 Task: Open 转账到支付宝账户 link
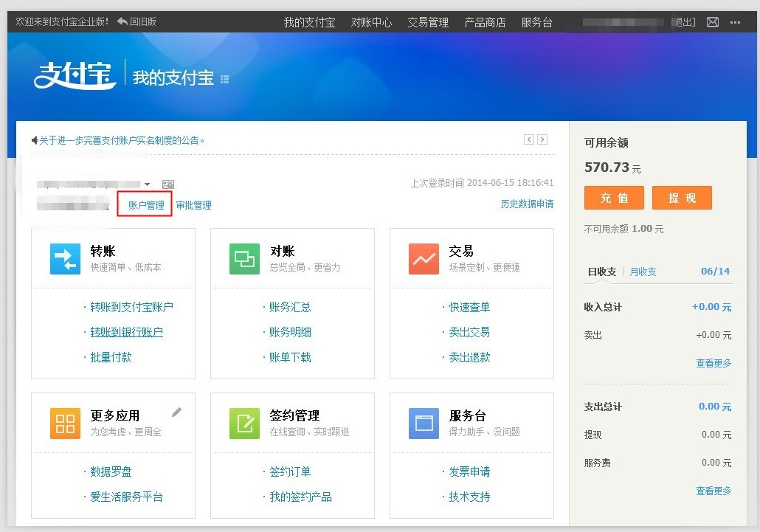[x=132, y=307]
